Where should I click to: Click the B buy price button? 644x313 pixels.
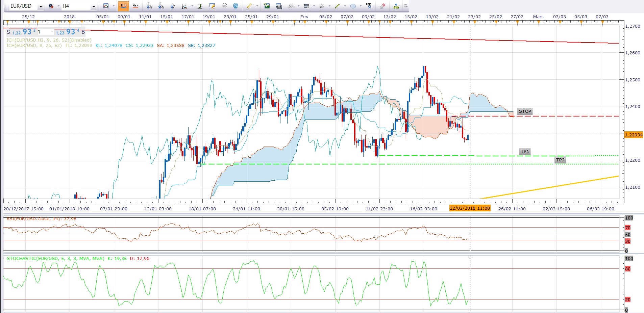[x=83, y=32]
